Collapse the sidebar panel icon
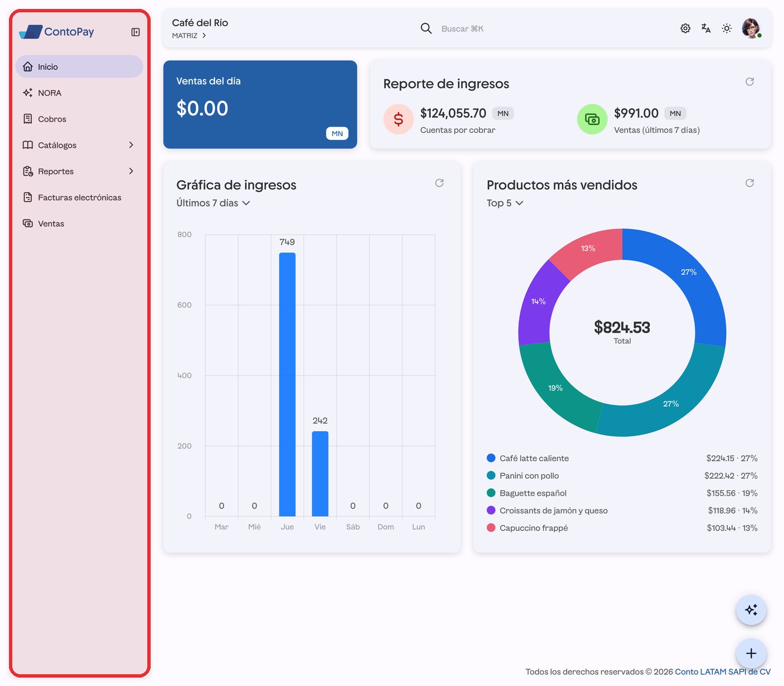784x686 pixels. [x=136, y=32]
